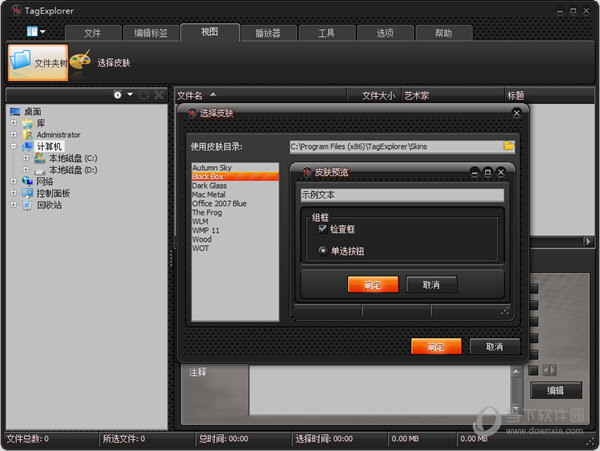Select the 单选按钮 radio button
600x451 pixels.
tap(323, 251)
